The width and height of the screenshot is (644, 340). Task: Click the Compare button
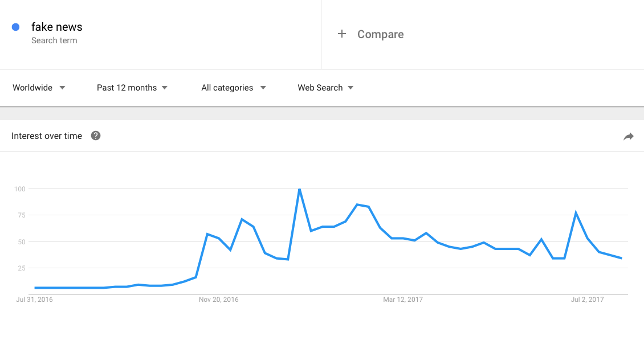click(x=370, y=34)
